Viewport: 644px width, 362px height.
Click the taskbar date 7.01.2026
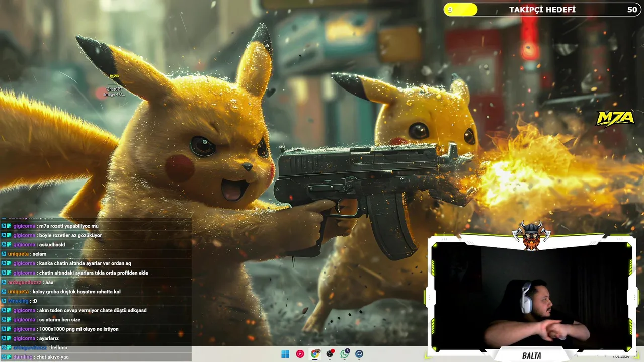click(x=622, y=356)
